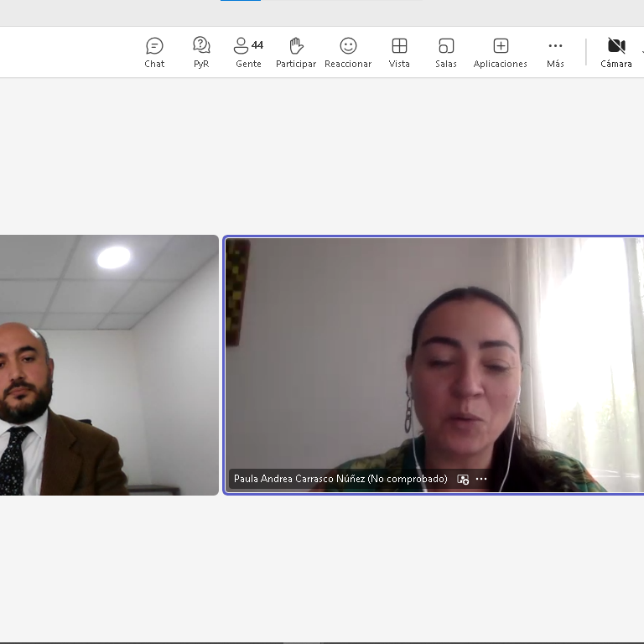Open more options for Paula Andrea Carrasco

coord(481,479)
